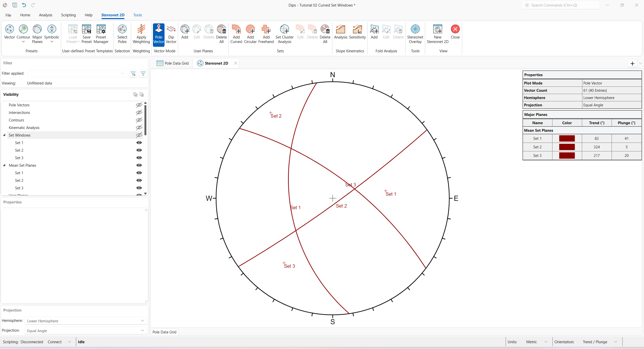Activate the Stereonet Overlay tool
The width and height of the screenshot is (644, 349).
[415, 34]
